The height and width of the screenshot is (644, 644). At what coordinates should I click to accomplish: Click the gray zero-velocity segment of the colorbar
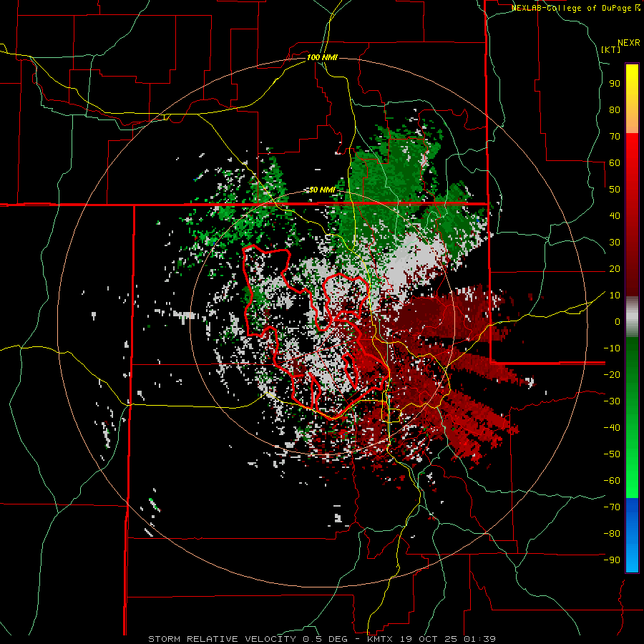[x=632, y=317]
